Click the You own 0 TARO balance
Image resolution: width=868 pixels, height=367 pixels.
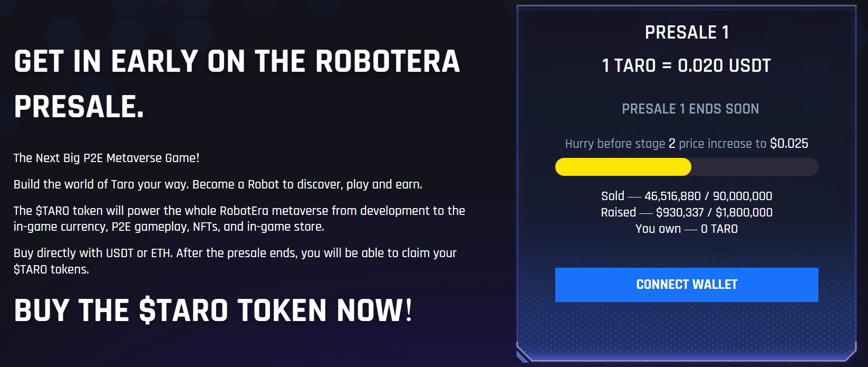687,229
